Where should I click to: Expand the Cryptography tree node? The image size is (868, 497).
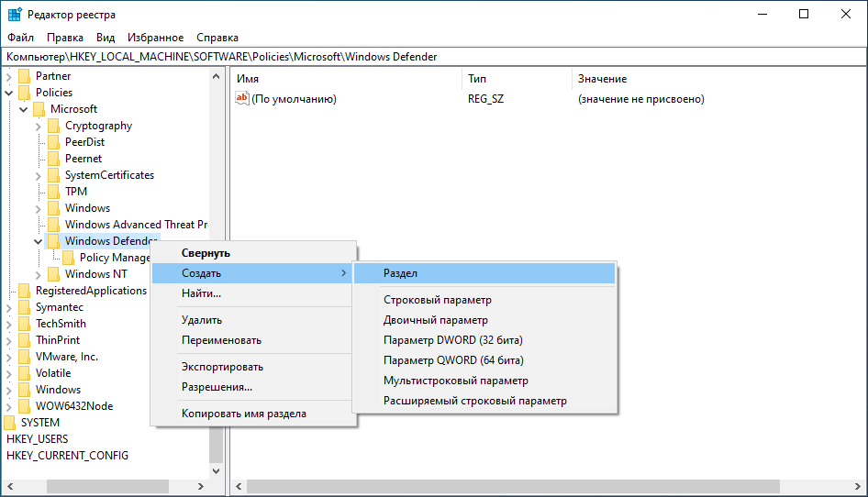click(39, 127)
